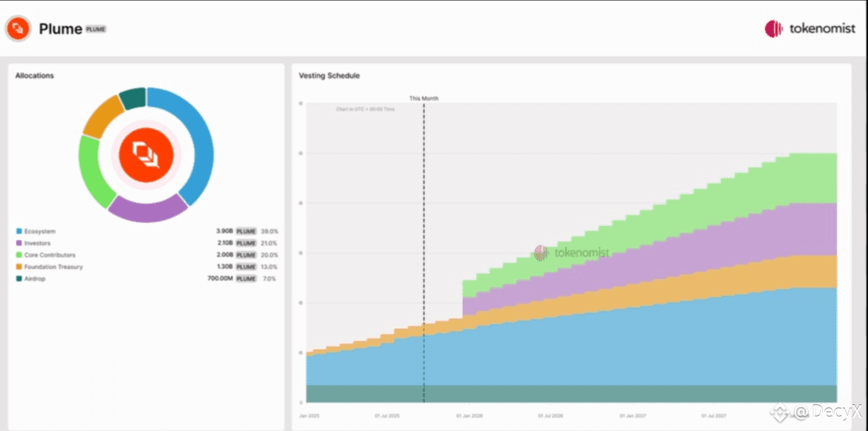
Task: Click the Plume orange logo icon in header
Action: 18,28
